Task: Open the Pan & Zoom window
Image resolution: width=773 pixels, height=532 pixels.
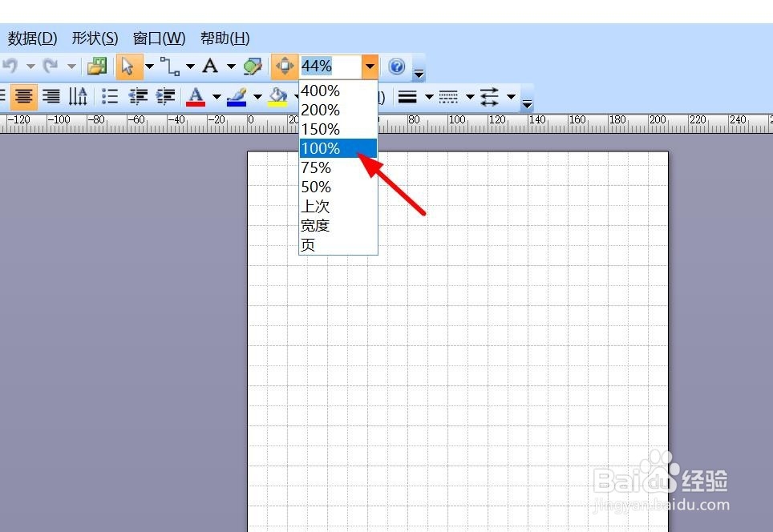Action: (285, 66)
